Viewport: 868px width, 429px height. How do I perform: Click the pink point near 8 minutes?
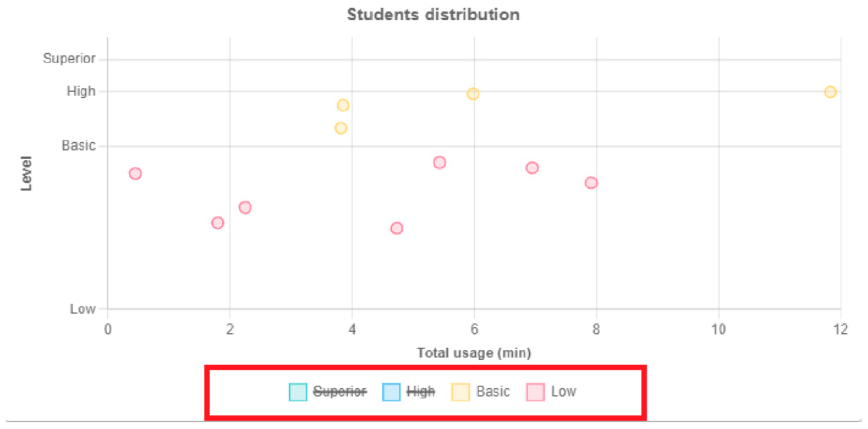(591, 183)
